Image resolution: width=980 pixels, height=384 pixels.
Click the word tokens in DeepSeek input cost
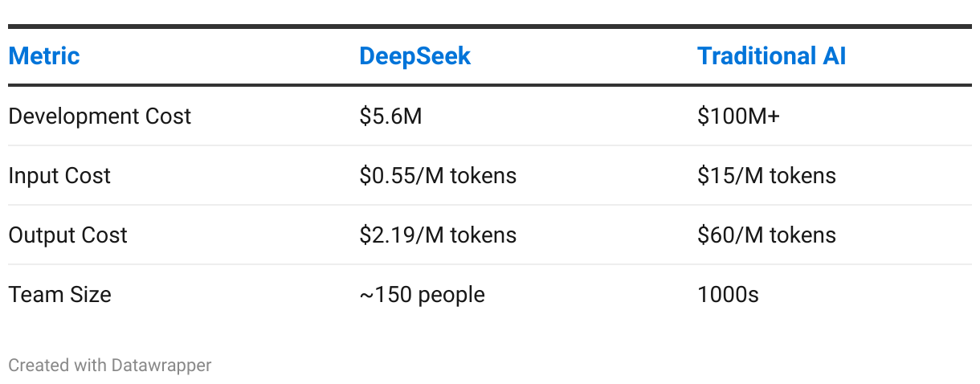(x=484, y=175)
